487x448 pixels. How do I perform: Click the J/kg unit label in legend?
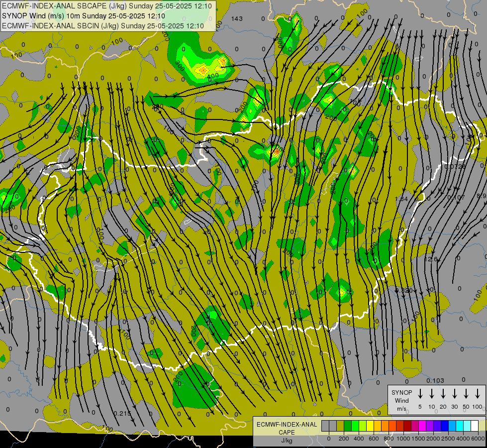coord(287,441)
